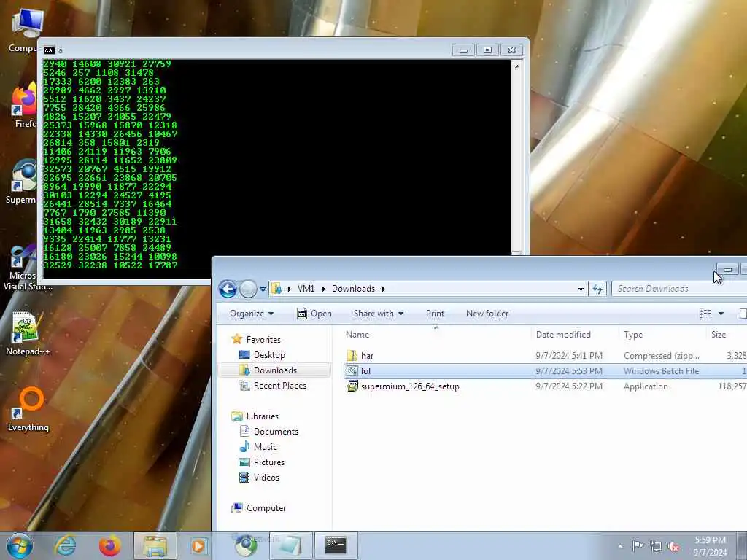Select Computer in navigation pane
This screenshot has height=560, width=747.
(266, 508)
